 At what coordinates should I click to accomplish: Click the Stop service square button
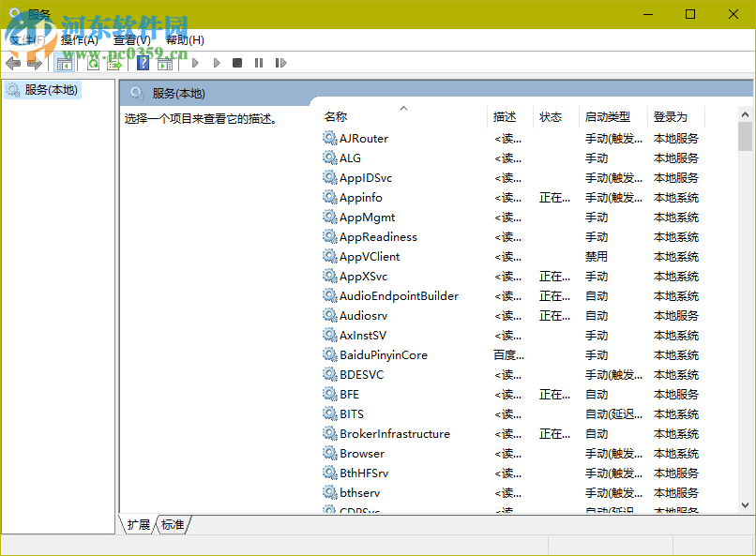237,63
